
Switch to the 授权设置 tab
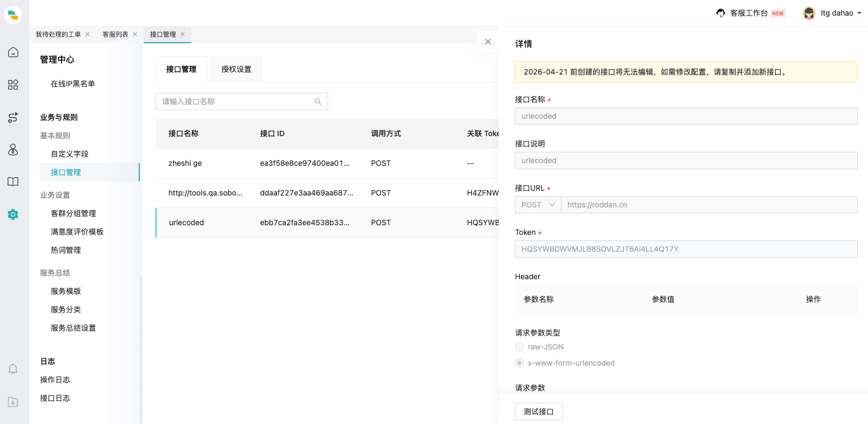(x=236, y=69)
